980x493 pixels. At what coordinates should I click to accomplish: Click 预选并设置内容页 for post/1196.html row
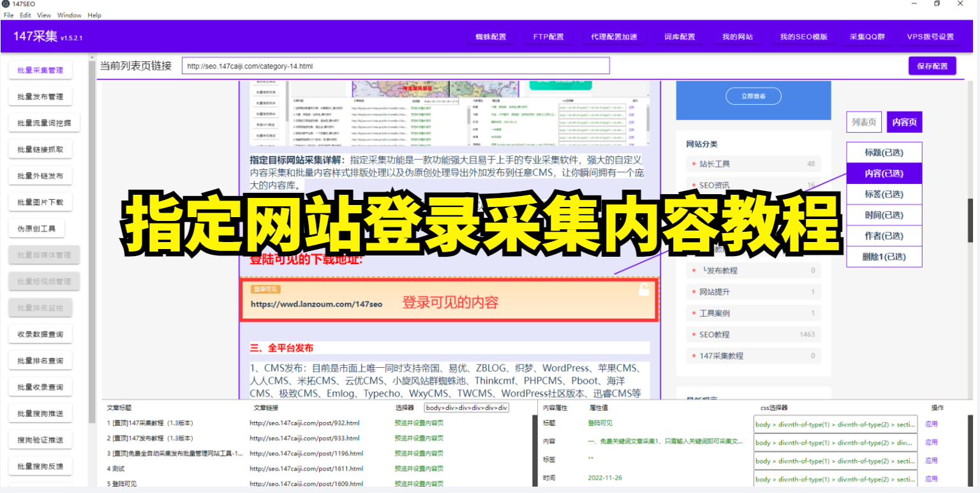click(x=419, y=453)
